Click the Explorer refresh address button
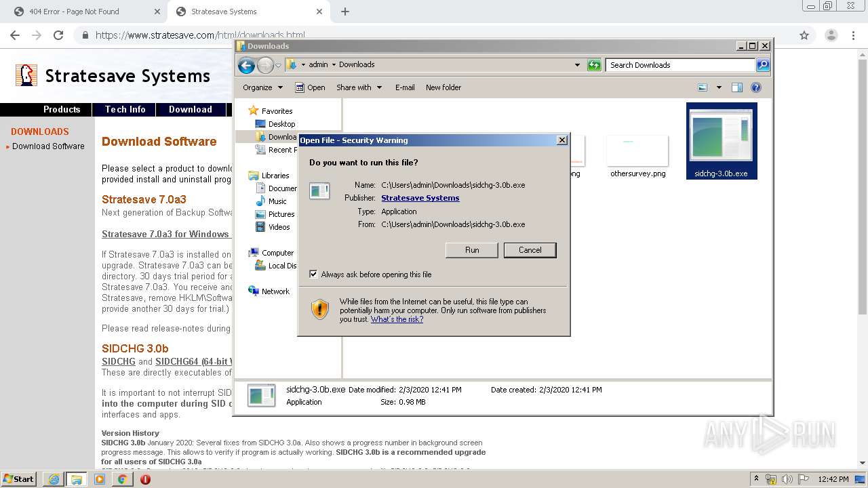This screenshot has height=488, width=868. pyautogui.click(x=594, y=65)
